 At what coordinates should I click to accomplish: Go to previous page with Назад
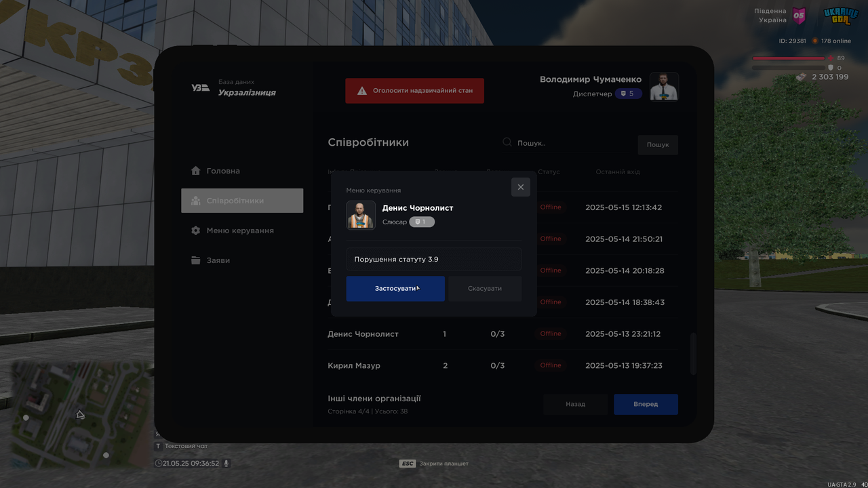(576, 404)
